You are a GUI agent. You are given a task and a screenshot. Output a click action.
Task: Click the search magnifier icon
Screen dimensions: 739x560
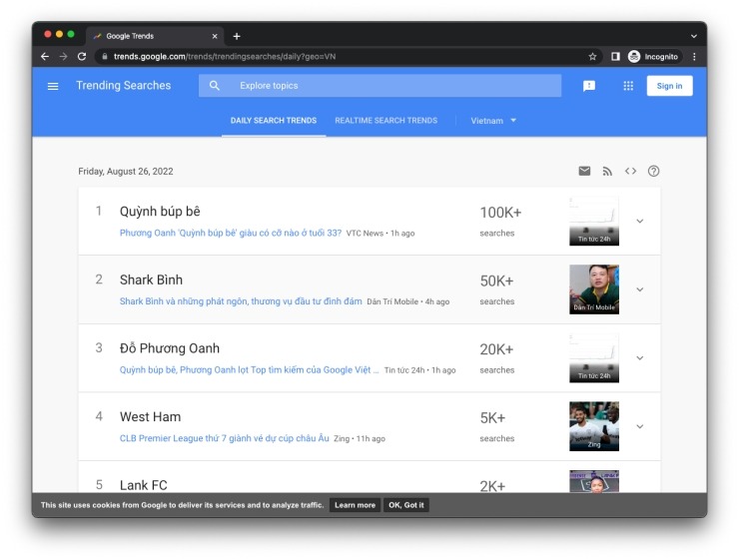215,86
